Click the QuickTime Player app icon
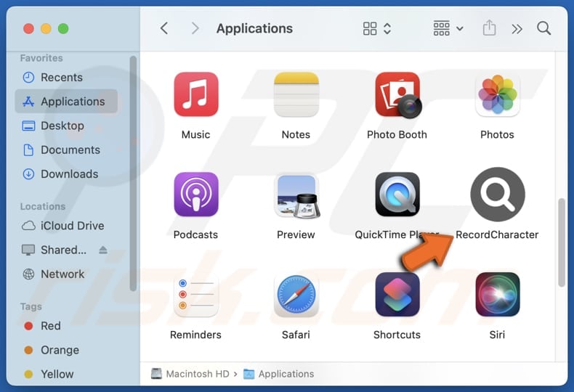Image resolution: width=574 pixels, height=392 pixels. click(x=397, y=195)
